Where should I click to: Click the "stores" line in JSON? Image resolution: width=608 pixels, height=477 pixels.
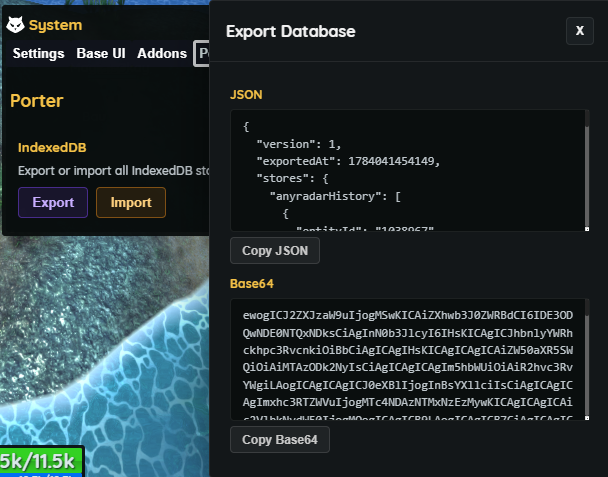(x=292, y=178)
